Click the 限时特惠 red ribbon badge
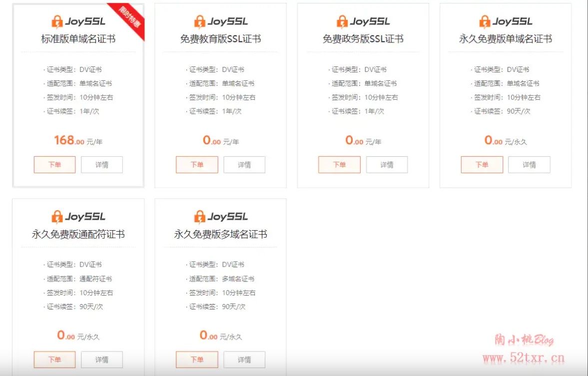Screen dimensions: 588x376 tap(129, 17)
